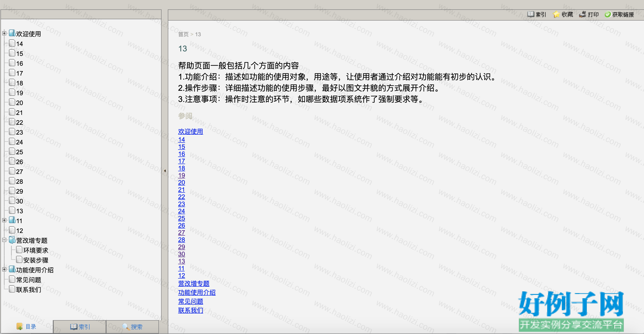Open link 13 in the 参阅 list

181,261
